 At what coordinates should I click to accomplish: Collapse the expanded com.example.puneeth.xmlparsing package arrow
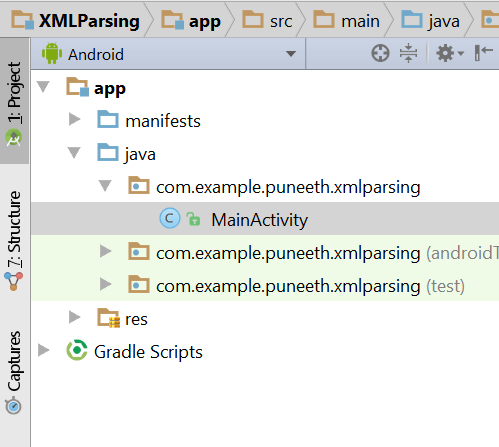click(x=105, y=185)
